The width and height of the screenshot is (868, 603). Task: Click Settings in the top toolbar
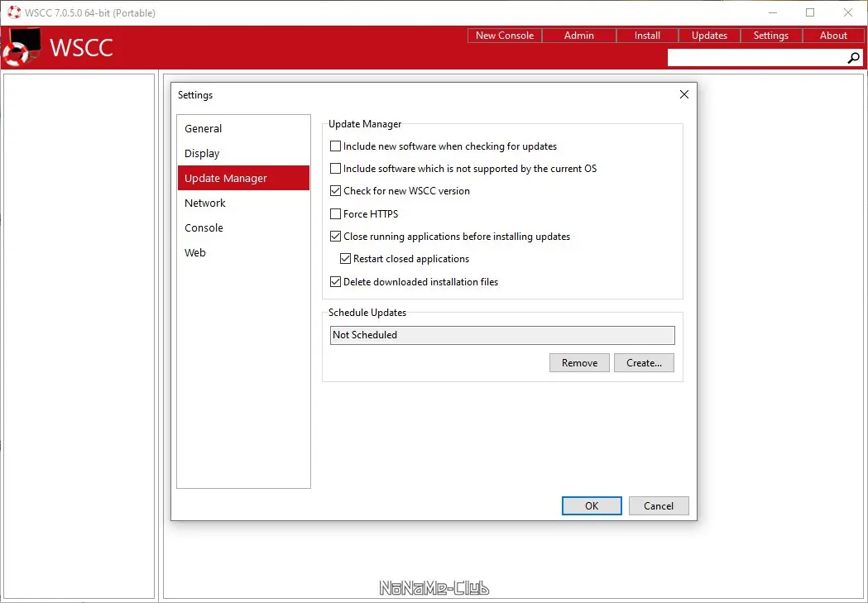point(771,36)
